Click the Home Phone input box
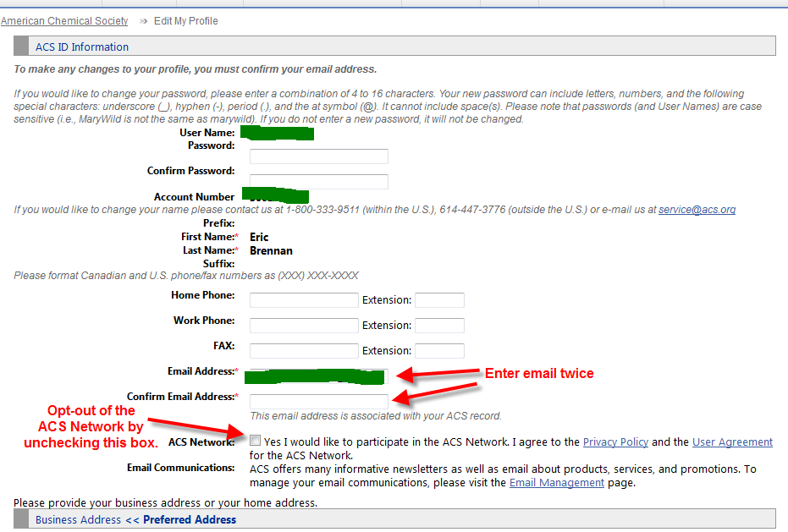Image resolution: width=788 pixels, height=532 pixels. pyautogui.click(x=304, y=300)
